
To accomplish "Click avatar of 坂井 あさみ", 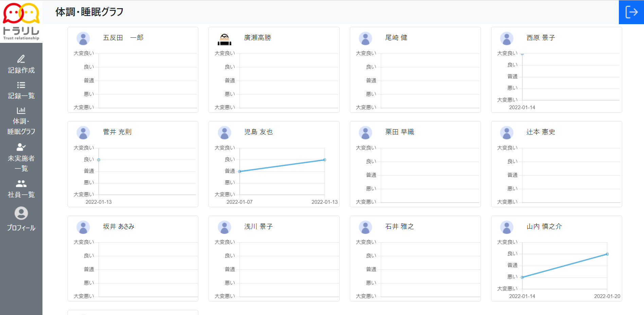I will (83, 227).
